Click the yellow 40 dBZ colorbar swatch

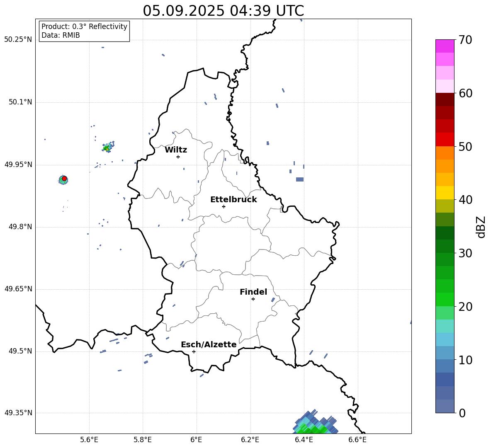(x=445, y=193)
